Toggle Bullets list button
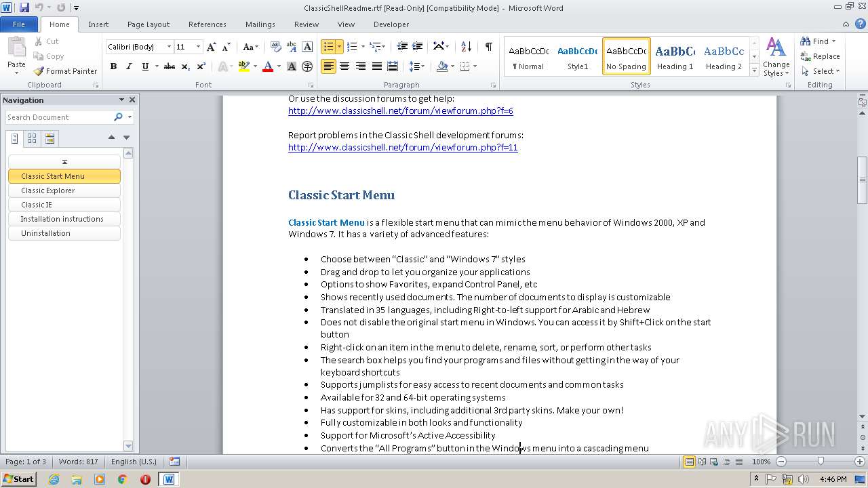The height and width of the screenshot is (488, 868). coord(329,46)
